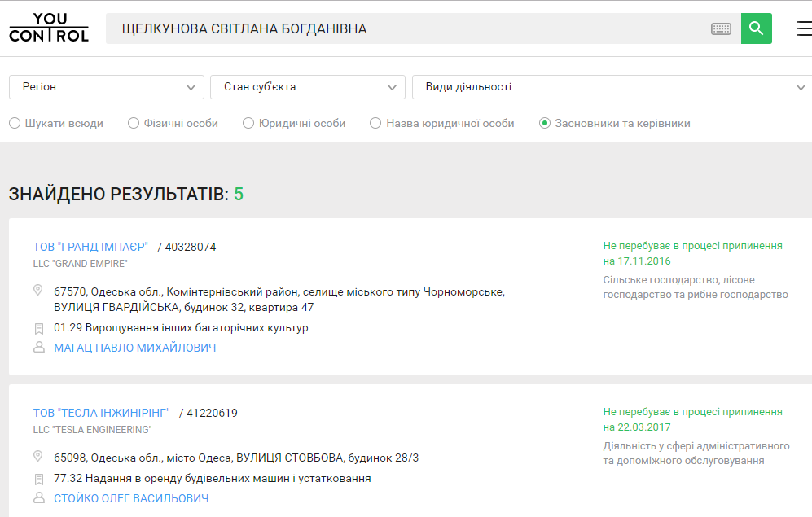Click address text 65098, Одеська обл., місто Одеса
This screenshot has width=812, height=517.
pos(236,458)
